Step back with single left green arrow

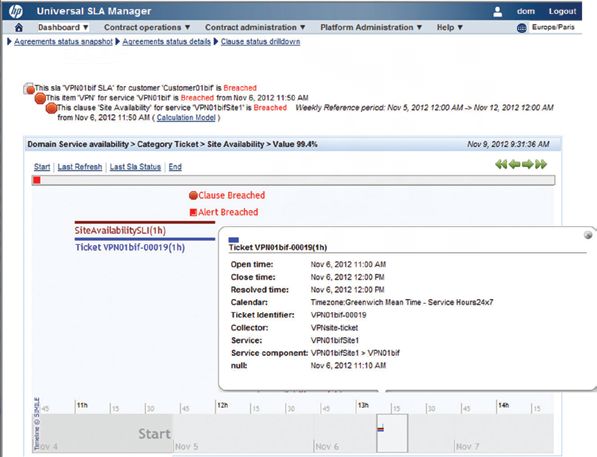pyautogui.click(x=514, y=165)
